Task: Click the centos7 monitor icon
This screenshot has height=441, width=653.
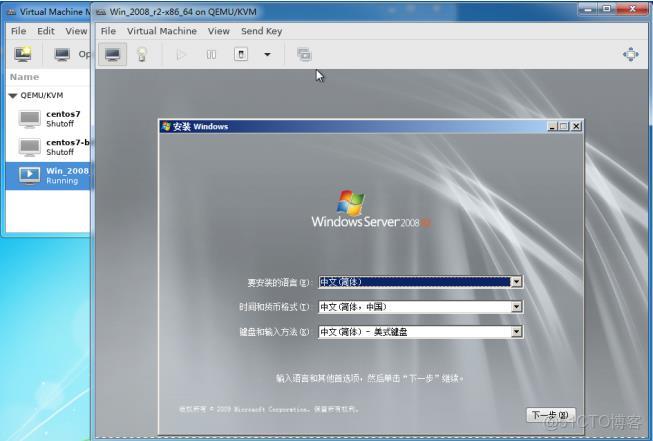Action: (30, 119)
